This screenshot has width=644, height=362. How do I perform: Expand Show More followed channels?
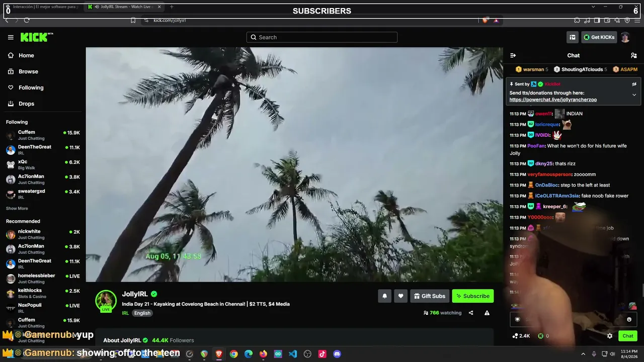pos(17,209)
